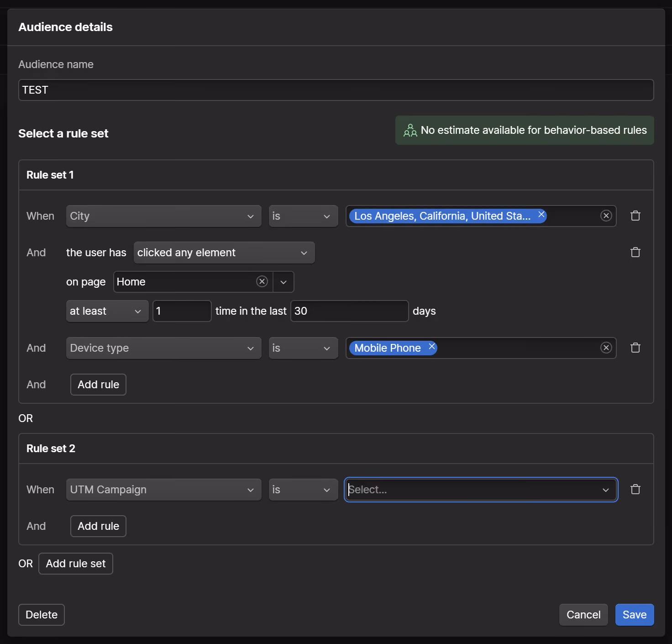Click the days field showing 30
672x644 pixels.
point(349,311)
